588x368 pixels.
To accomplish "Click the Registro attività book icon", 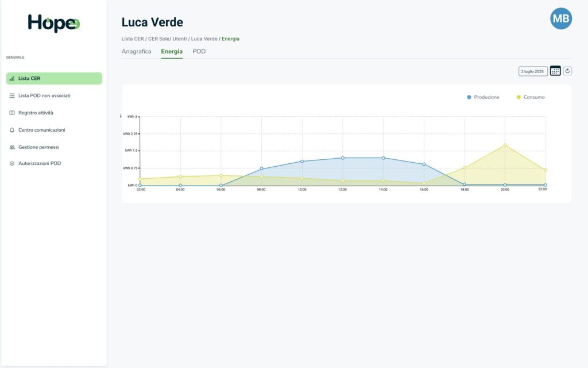I will click(12, 113).
